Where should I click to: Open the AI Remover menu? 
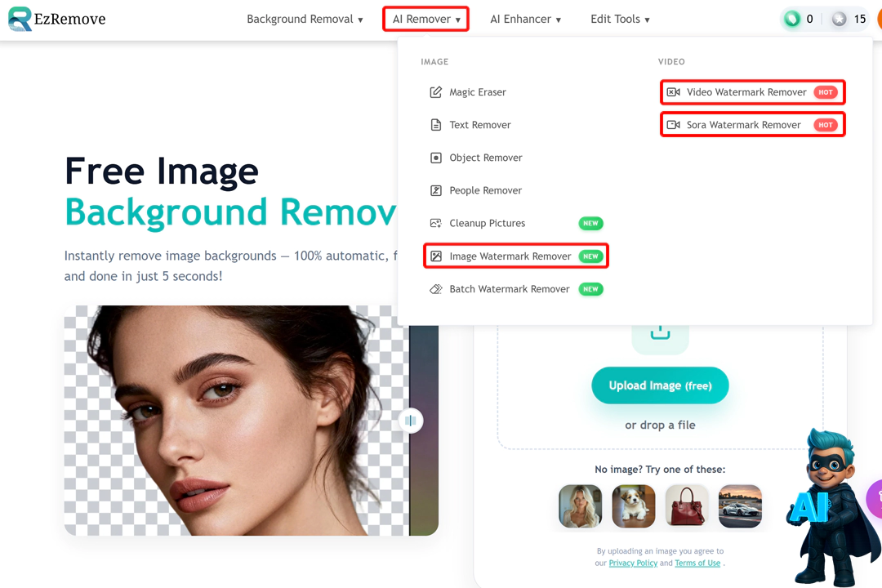pyautogui.click(x=425, y=19)
